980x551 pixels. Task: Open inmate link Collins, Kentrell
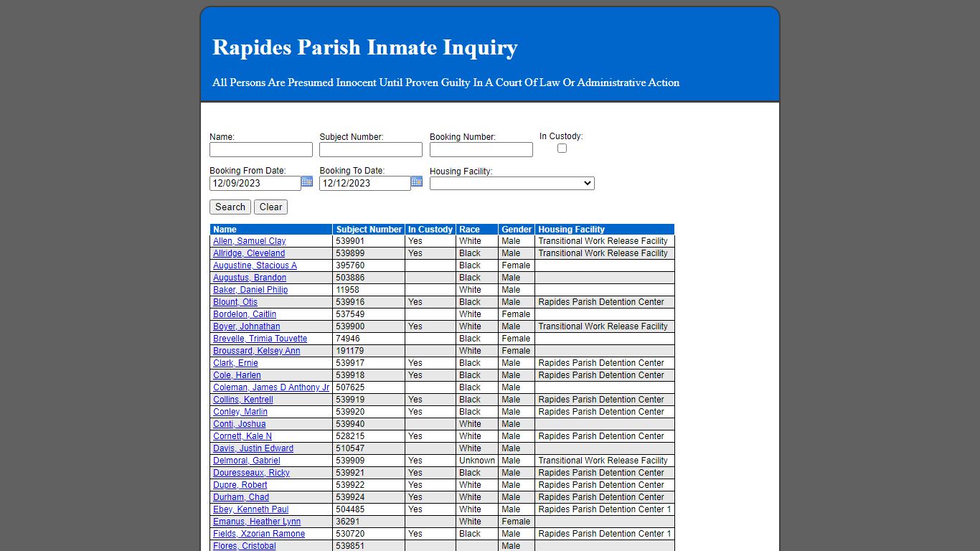click(x=243, y=400)
